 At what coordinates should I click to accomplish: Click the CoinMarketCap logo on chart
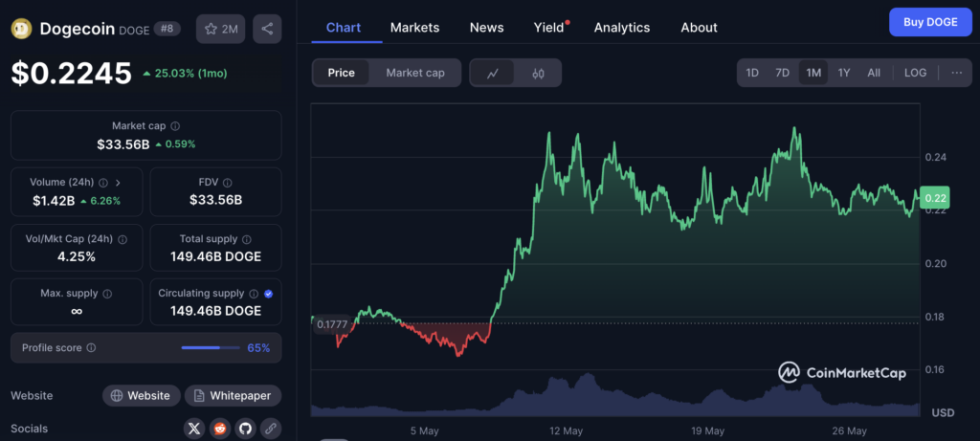pos(842,373)
